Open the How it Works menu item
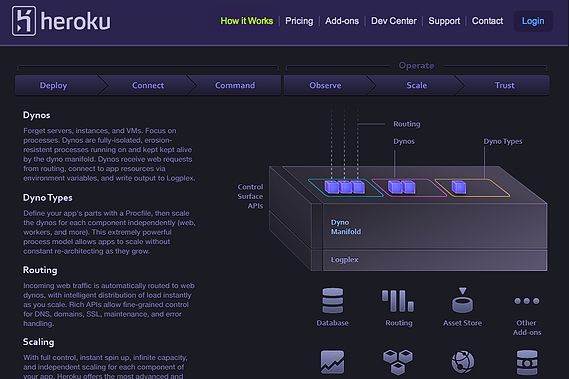This screenshot has width=569, height=379. click(247, 21)
